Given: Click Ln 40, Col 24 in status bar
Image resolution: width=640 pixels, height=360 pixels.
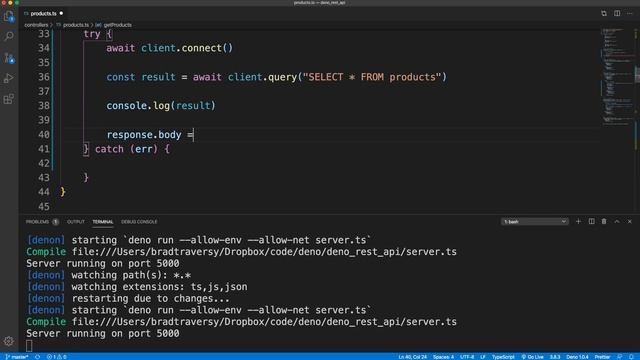Looking at the screenshot, I should click(412, 357).
